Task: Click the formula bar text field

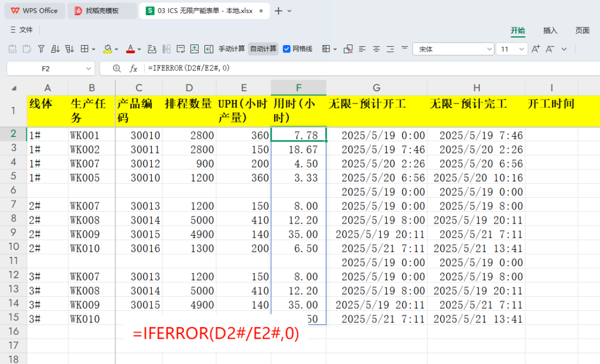Action: tap(371, 68)
